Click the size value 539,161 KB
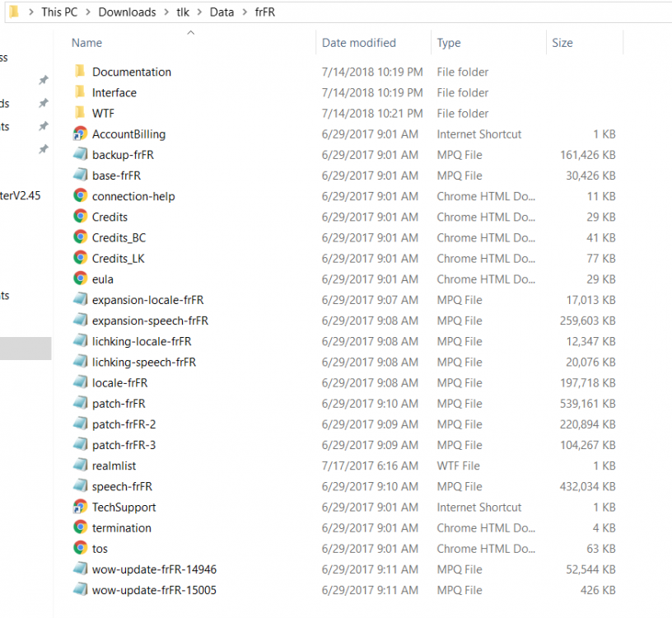 587,404
